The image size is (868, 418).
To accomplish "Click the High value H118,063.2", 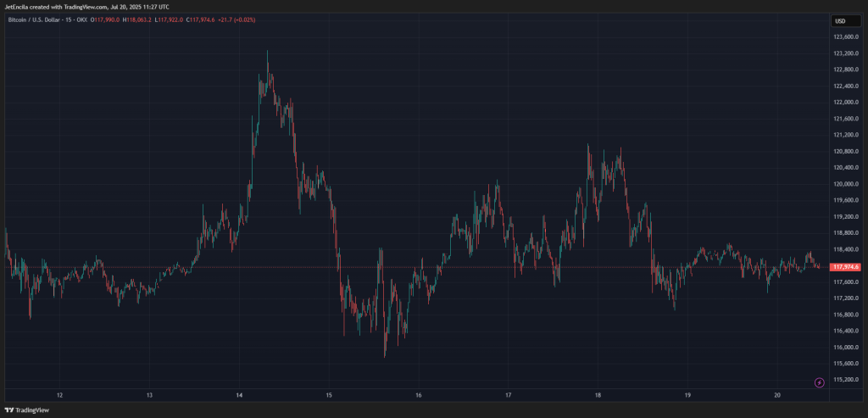I will [137, 20].
